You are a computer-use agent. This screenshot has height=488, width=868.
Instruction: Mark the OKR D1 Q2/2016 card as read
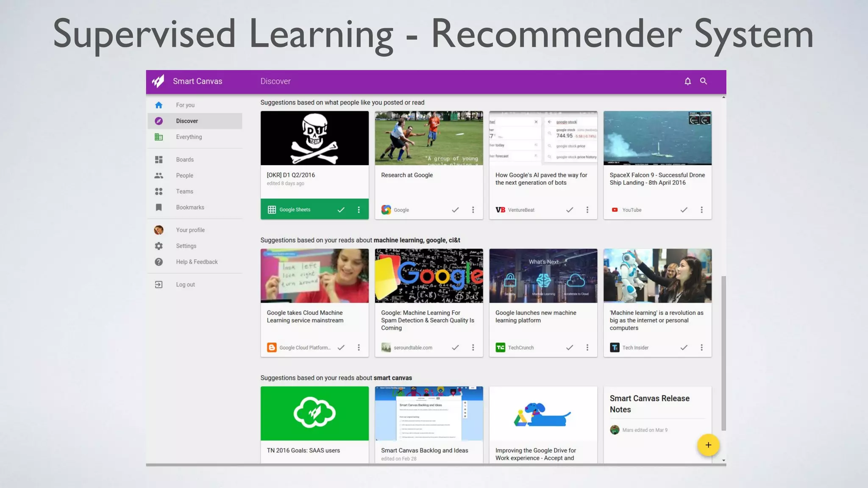341,210
